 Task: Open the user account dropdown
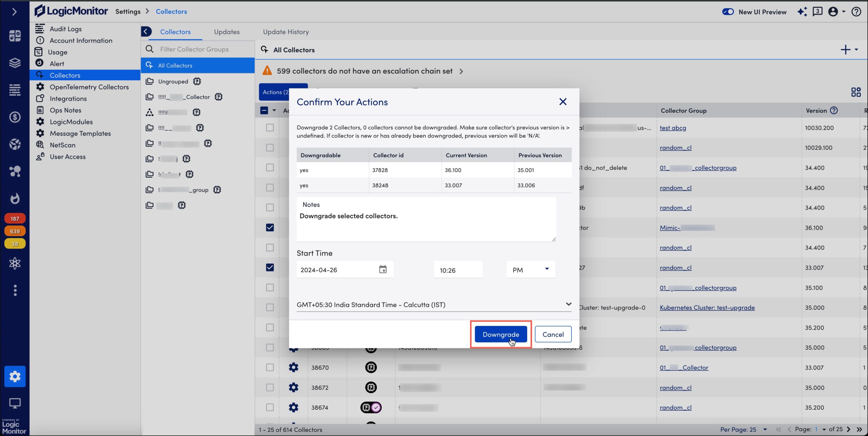pyautogui.click(x=836, y=12)
